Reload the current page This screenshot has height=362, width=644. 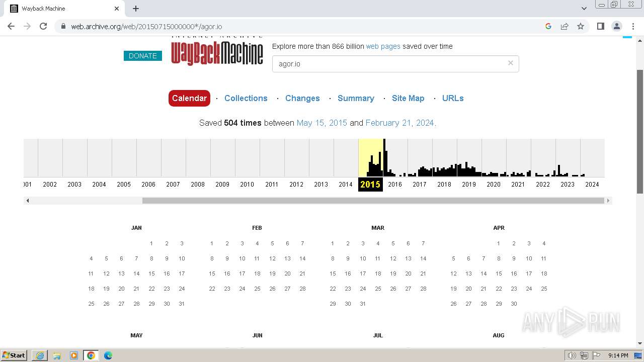coord(43,26)
